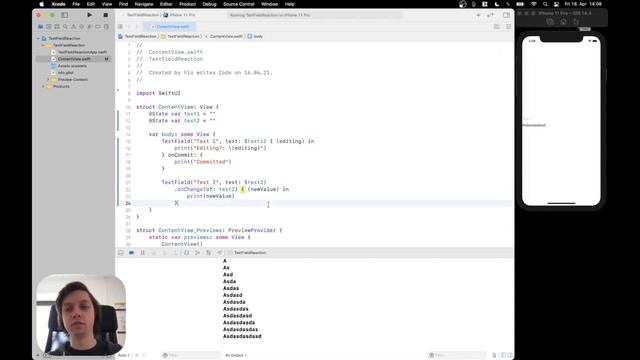The height and width of the screenshot is (360, 640).
Task: Open the related items grid menu
Action: tap(120, 27)
